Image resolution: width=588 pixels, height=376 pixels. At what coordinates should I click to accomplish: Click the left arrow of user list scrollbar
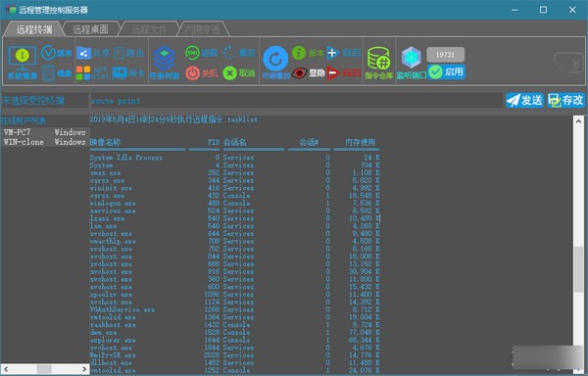(x=6, y=369)
